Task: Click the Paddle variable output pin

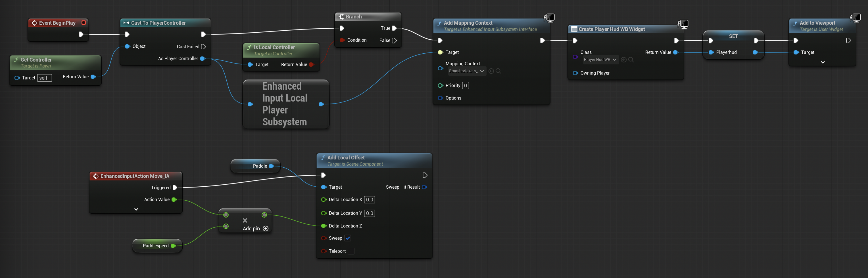Action: coord(271,166)
